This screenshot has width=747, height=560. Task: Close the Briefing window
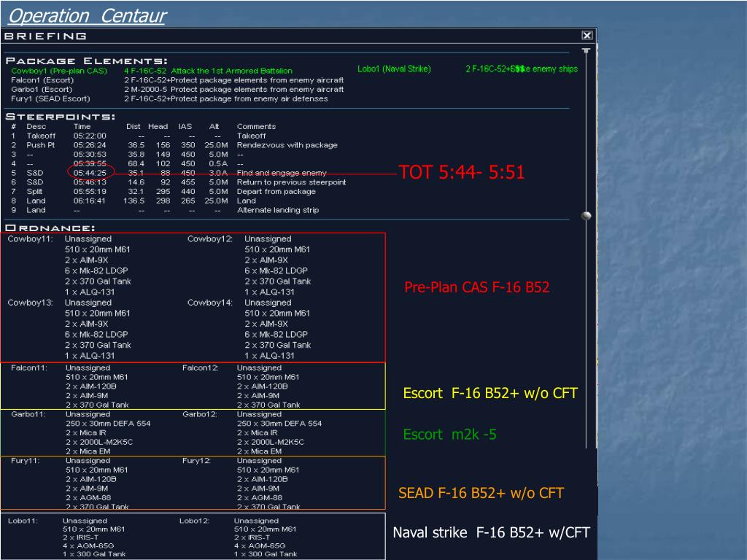pos(587,35)
